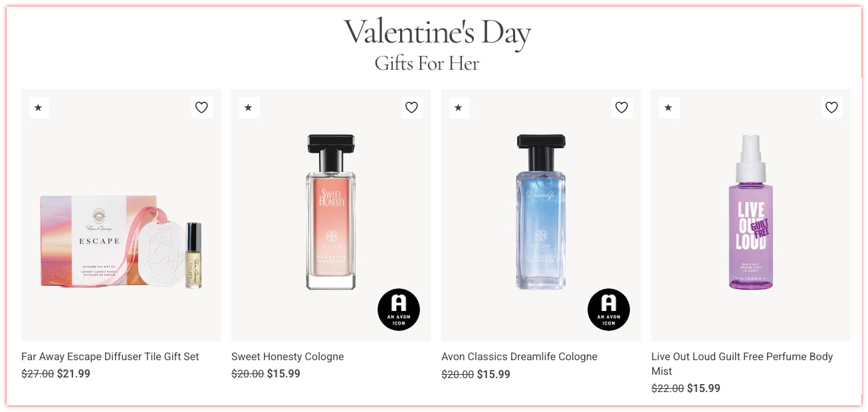Click the star badge on the Live Out Loud card
This screenshot has height=412, width=868.
[669, 107]
